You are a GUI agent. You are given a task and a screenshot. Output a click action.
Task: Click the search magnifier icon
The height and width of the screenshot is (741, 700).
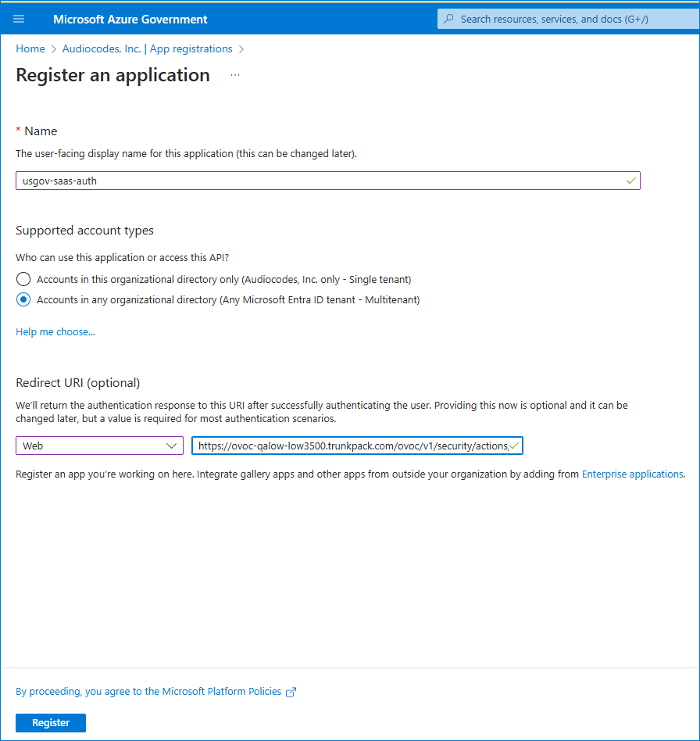[x=448, y=19]
